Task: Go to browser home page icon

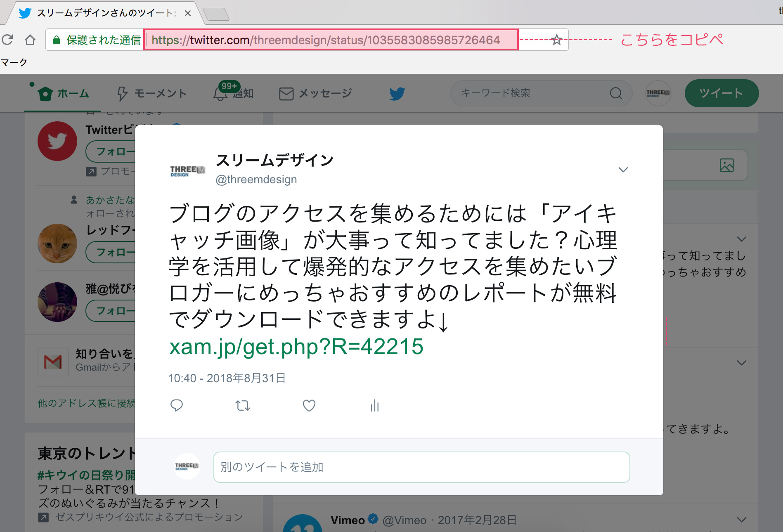Action: pos(30,40)
